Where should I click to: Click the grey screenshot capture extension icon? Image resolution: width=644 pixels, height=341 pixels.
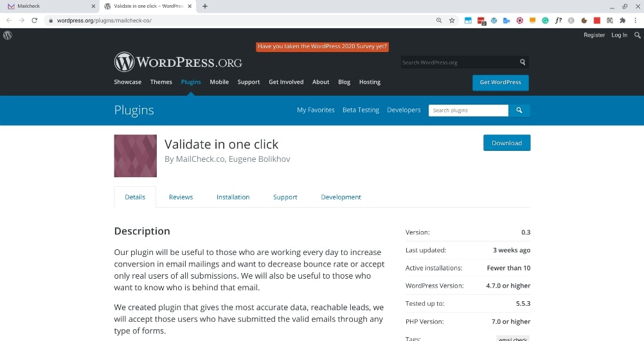(x=609, y=20)
